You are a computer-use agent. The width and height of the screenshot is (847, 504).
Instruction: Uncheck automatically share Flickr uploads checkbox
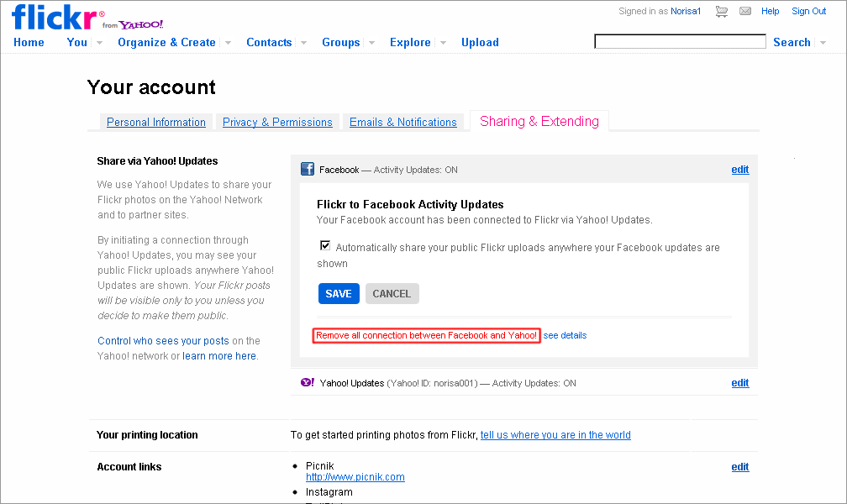point(325,246)
